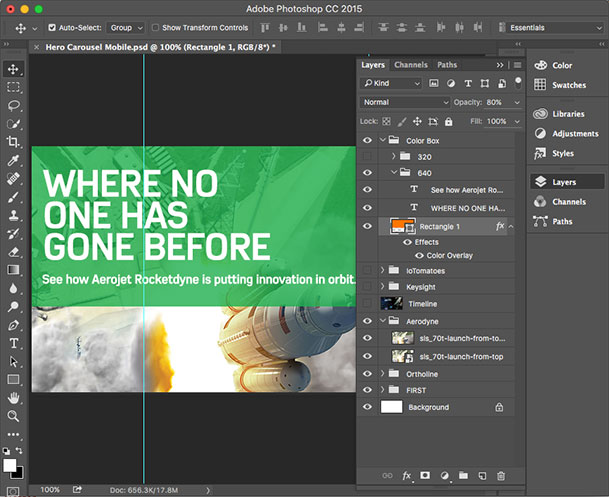
Task: Open the Swatches panel
Action: (568, 85)
